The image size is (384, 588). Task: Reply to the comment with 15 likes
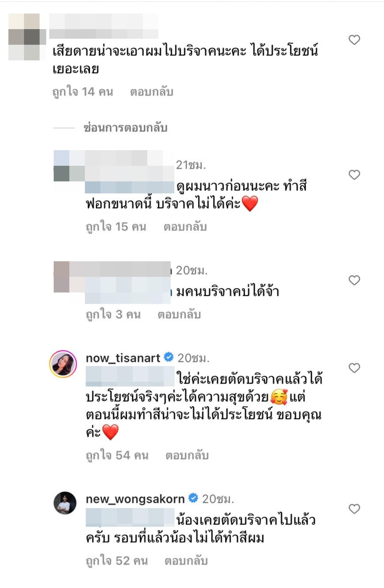tap(185, 227)
